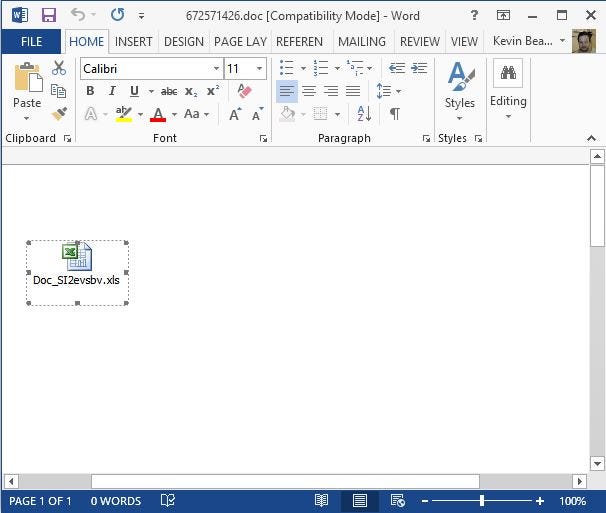Apply the red font color
This screenshot has width=606, height=513.
point(158,114)
